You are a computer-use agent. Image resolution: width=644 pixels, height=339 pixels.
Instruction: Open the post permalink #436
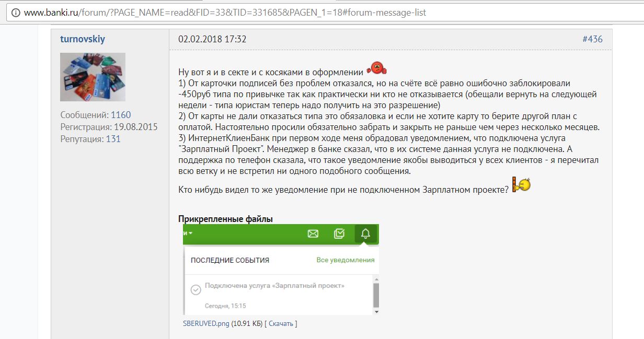click(x=592, y=39)
